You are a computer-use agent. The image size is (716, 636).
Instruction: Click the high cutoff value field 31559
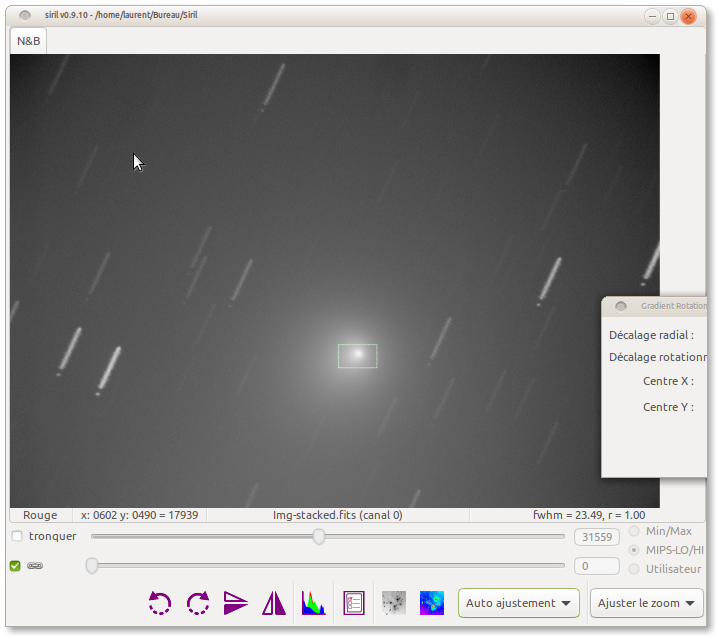596,537
